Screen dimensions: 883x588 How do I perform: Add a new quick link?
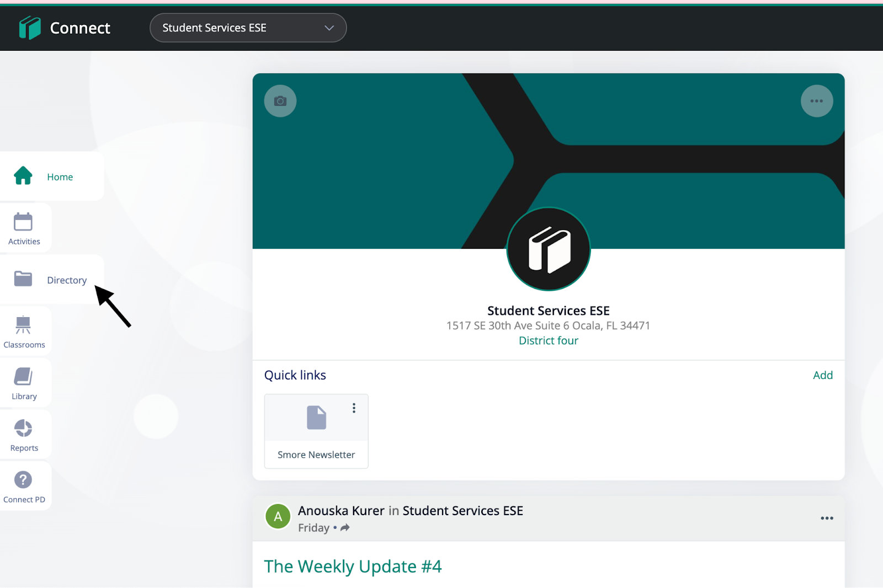tap(823, 375)
